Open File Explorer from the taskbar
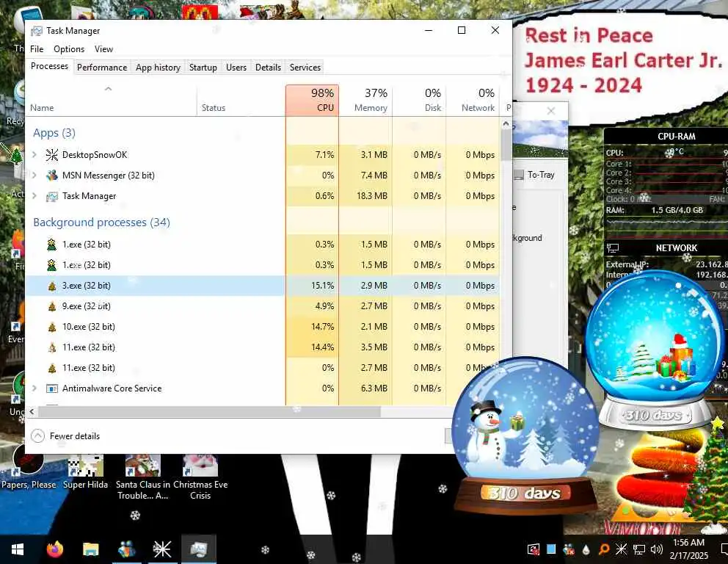This screenshot has width=728, height=564. 90,549
